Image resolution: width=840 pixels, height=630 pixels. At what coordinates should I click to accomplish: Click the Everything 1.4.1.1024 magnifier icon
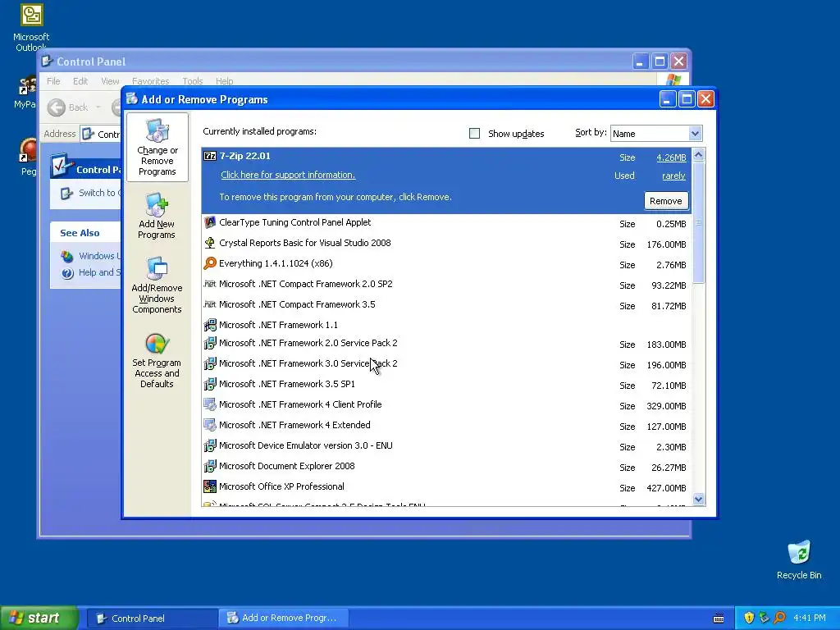(210, 263)
